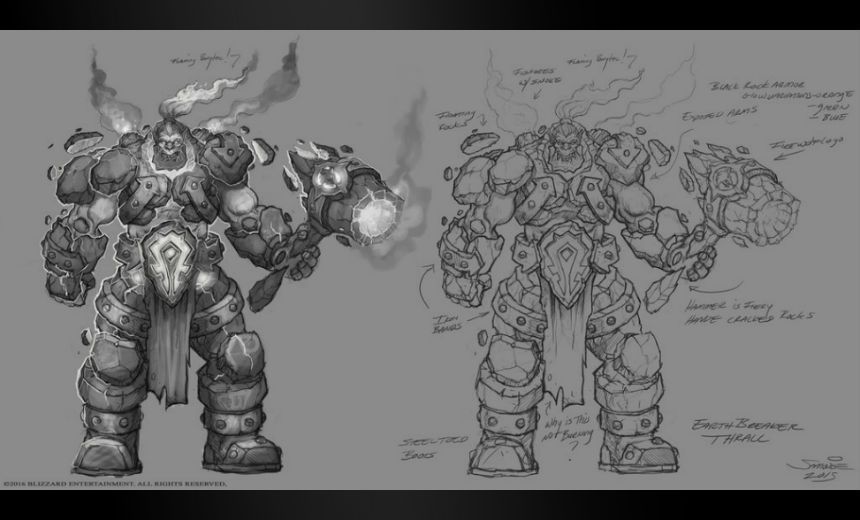Click the 'Earth Breaker Thrall' handwritten title
This screenshot has height=520, width=860.
(x=748, y=434)
